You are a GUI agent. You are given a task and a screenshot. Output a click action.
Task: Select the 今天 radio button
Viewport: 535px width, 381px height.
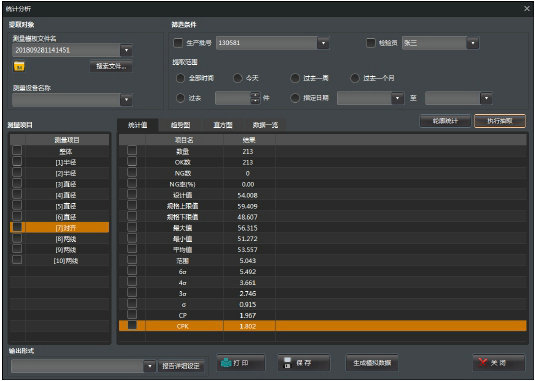(237, 78)
